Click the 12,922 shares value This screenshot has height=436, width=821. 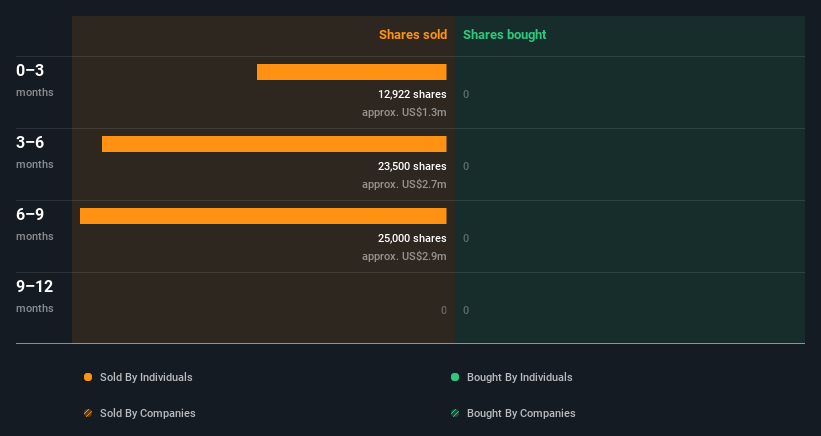[413, 94]
